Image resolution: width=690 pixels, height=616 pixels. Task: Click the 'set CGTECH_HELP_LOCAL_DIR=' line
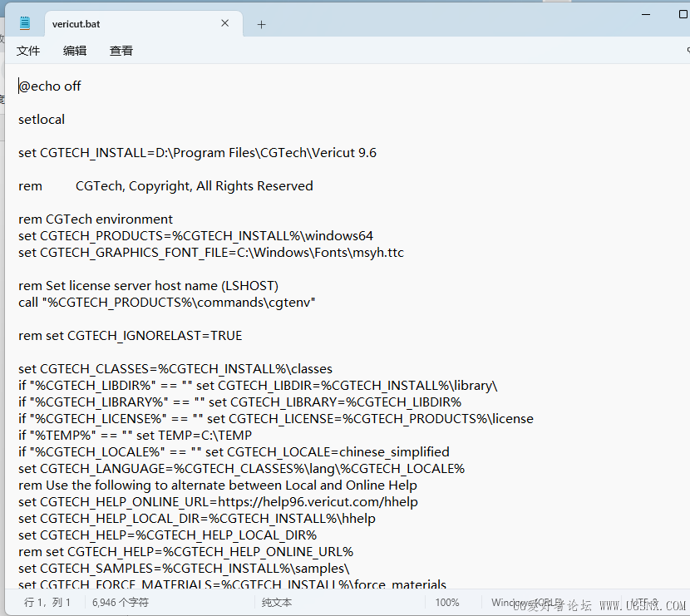click(197, 519)
